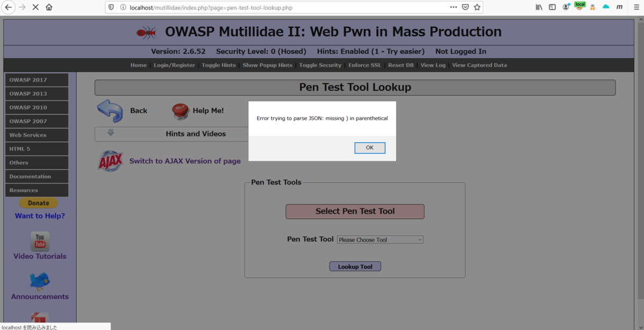Click the Select Pen Test Tool banner
644x330 pixels.
pos(355,211)
